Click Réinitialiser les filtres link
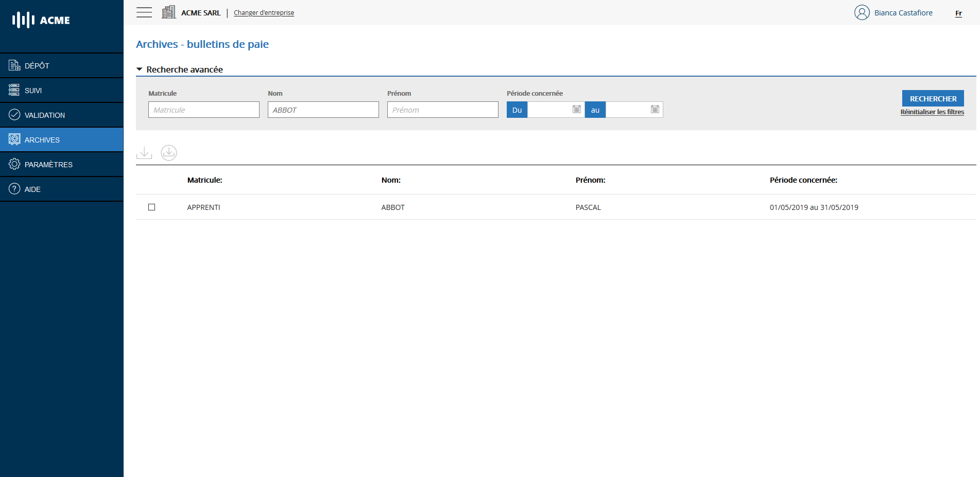980x477 pixels. point(933,112)
